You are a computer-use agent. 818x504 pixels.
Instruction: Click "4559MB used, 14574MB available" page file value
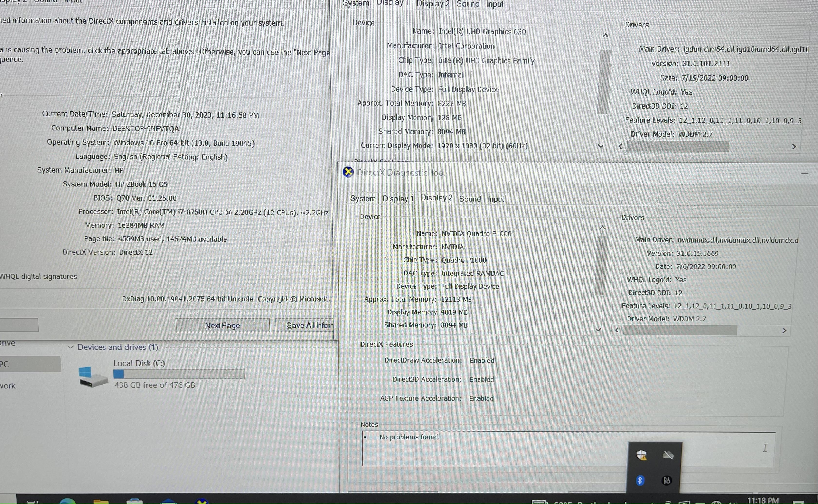click(172, 239)
